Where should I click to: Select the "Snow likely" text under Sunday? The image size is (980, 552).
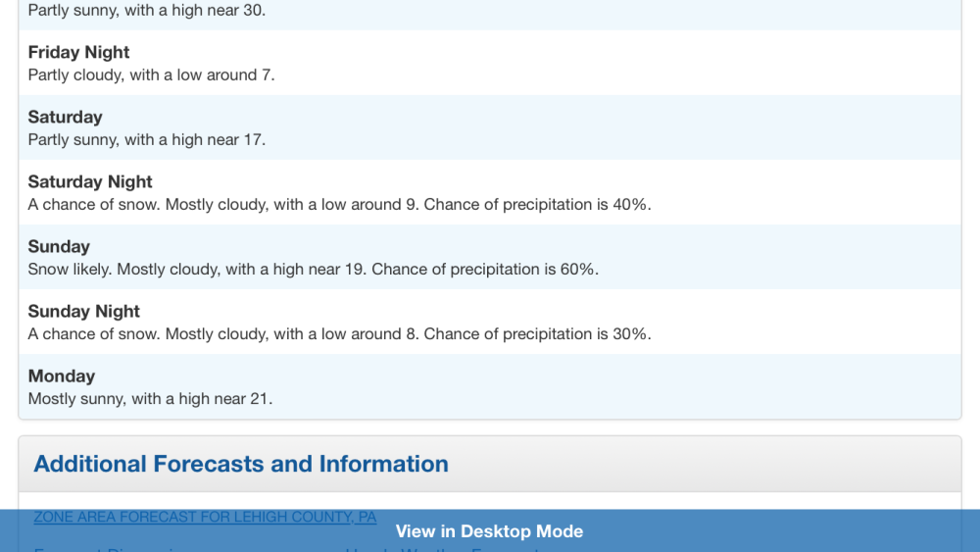(67, 270)
